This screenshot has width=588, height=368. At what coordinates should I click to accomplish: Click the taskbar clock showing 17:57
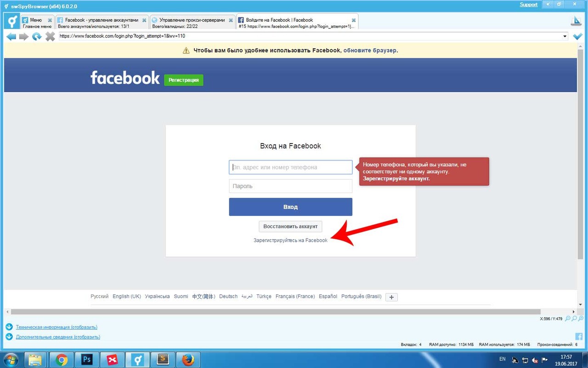click(566, 360)
